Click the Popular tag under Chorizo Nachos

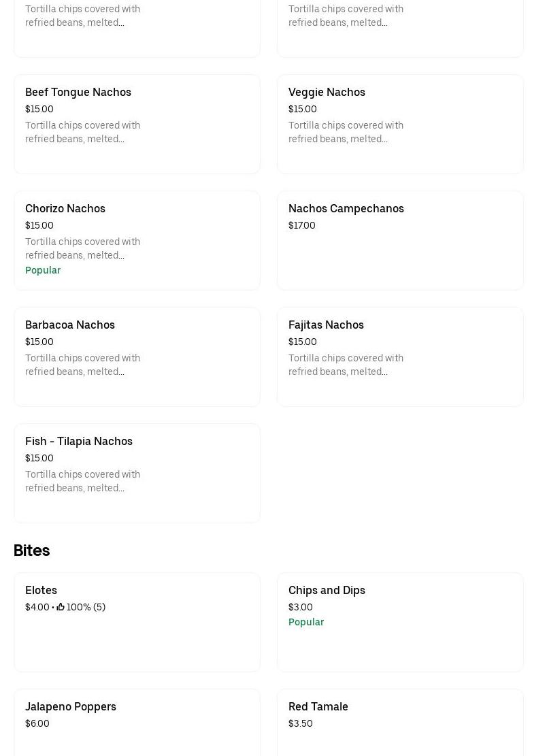click(x=43, y=270)
